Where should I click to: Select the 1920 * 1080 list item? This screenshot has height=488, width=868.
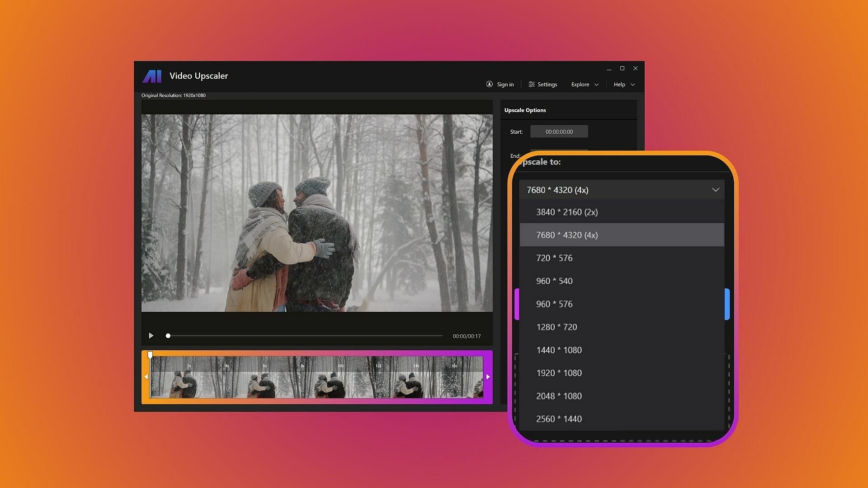click(559, 373)
